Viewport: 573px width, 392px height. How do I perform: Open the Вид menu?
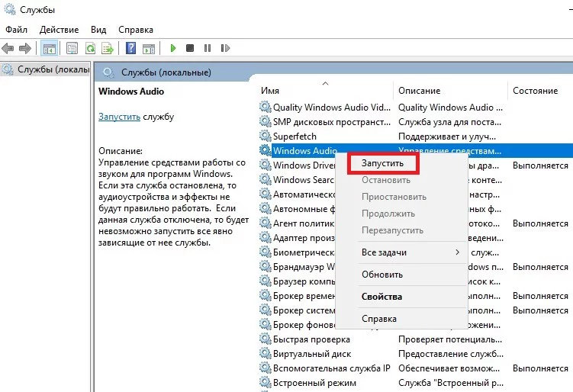coord(98,30)
